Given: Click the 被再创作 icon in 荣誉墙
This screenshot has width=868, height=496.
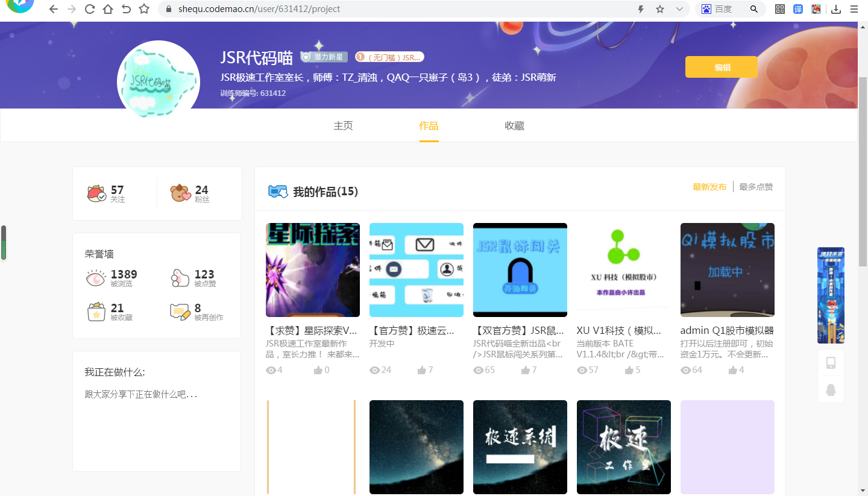Looking at the screenshot, I should (180, 312).
